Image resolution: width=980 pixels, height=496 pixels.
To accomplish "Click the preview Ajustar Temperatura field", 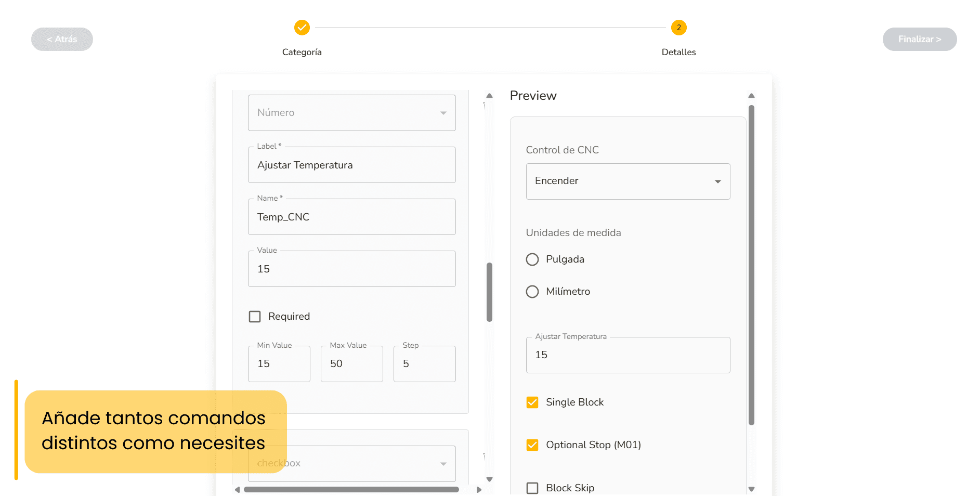I will click(x=628, y=355).
